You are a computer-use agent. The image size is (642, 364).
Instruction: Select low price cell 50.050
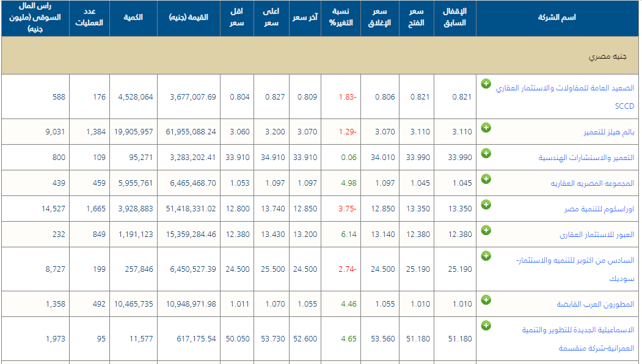click(x=238, y=339)
